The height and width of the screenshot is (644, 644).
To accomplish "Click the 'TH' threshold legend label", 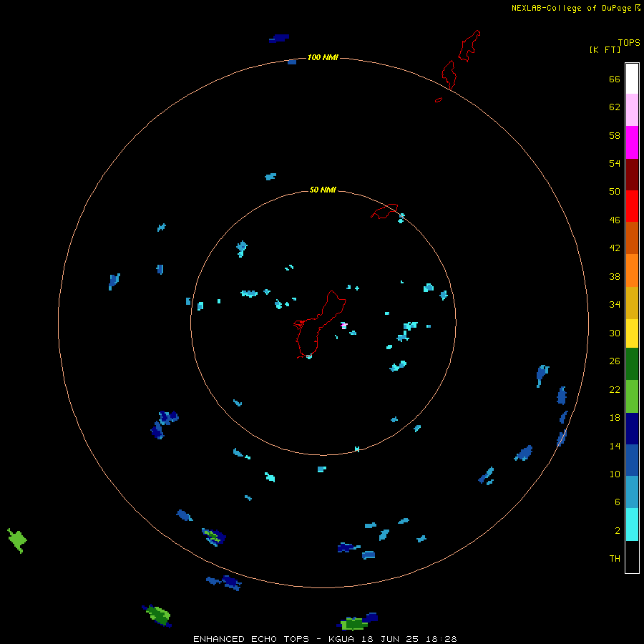I will (x=615, y=559).
